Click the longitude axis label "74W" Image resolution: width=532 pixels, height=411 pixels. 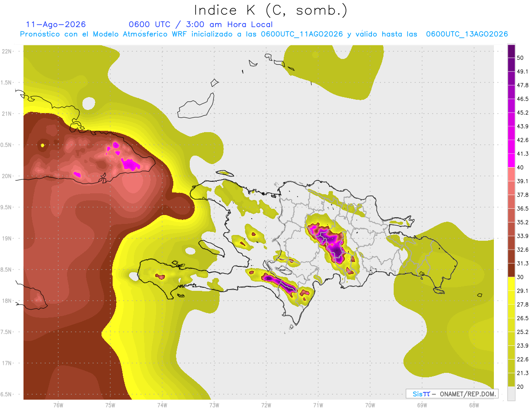click(x=162, y=405)
